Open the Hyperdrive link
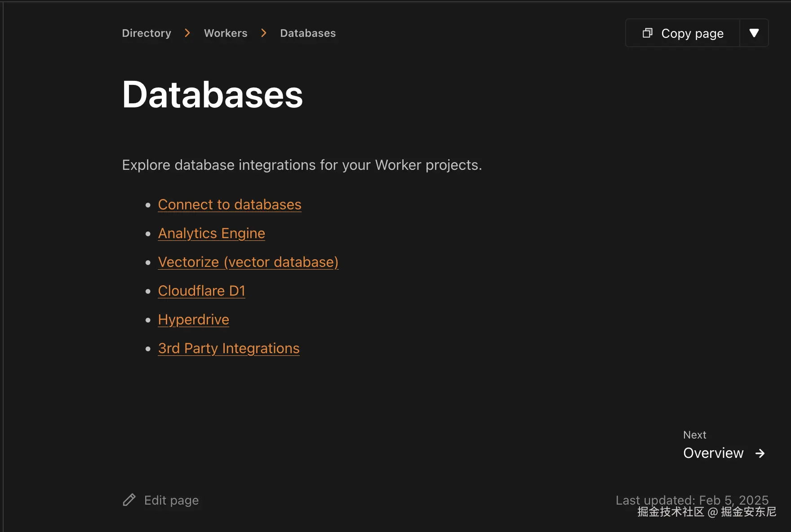Image resolution: width=791 pixels, height=532 pixels. pyautogui.click(x=193, y=319)
